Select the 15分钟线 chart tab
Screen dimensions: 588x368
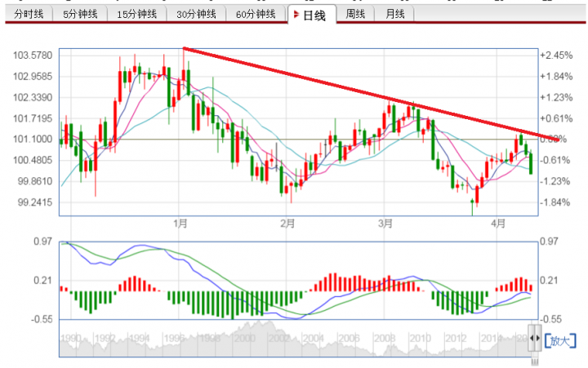tap(137, 14)
